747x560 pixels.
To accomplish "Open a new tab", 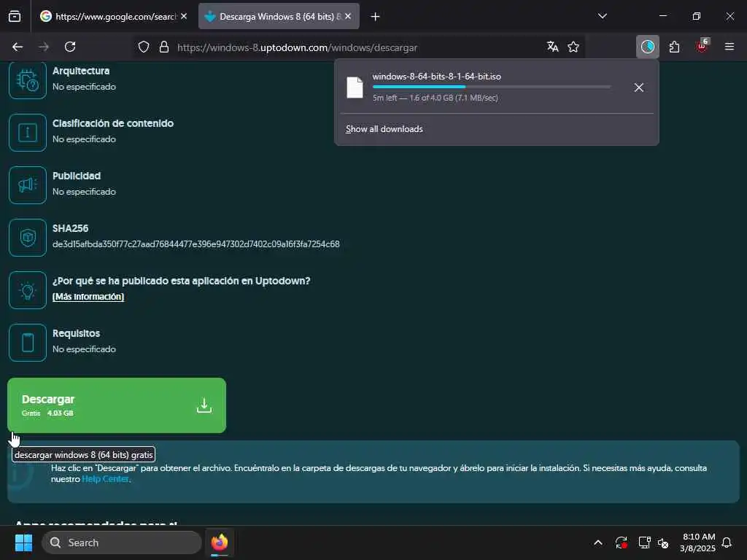I will pyautogui.click(x=376, y=17).
